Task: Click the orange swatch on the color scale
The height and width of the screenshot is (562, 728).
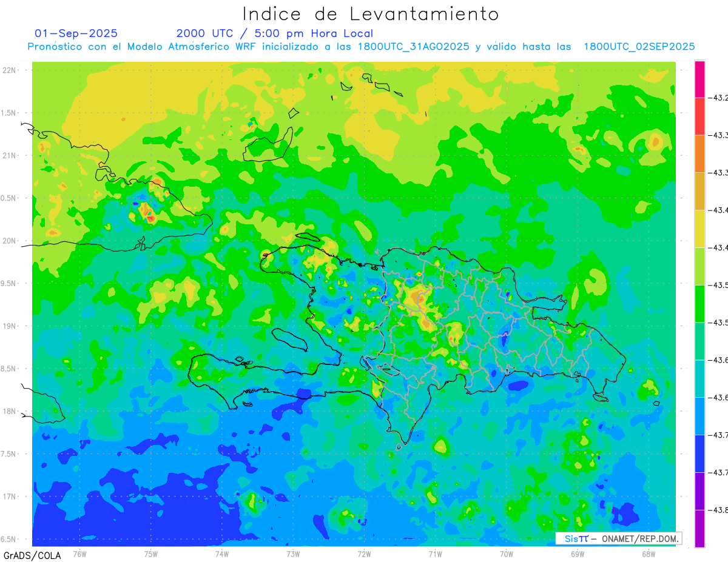Action: tap(699, 154)
